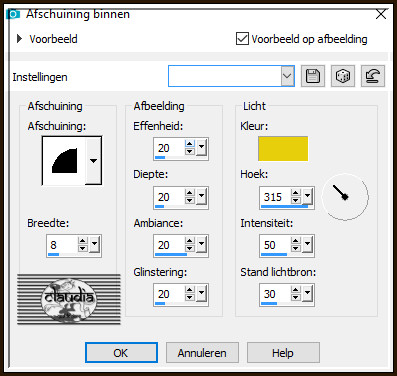The image size is (397, 376).
Task: Decrease Hoek with down arrow
Action: [x=296, y=200]
